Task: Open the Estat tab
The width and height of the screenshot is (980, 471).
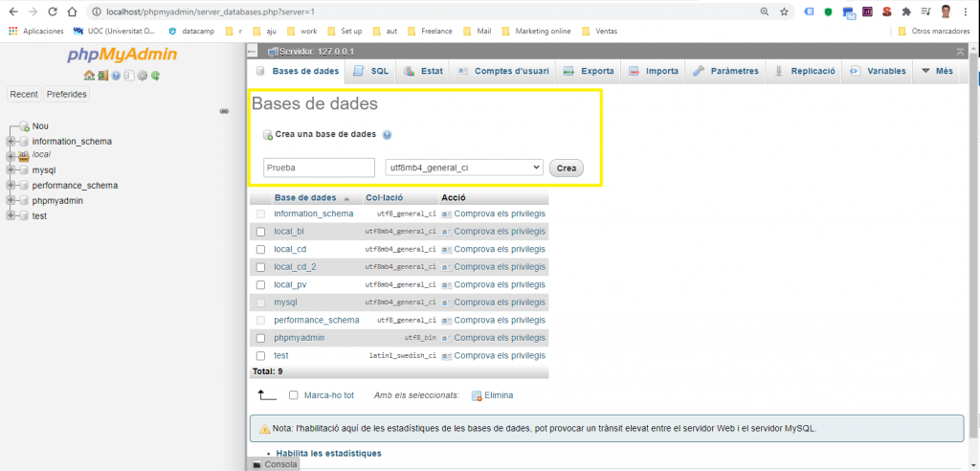Action: pos(423,71)
